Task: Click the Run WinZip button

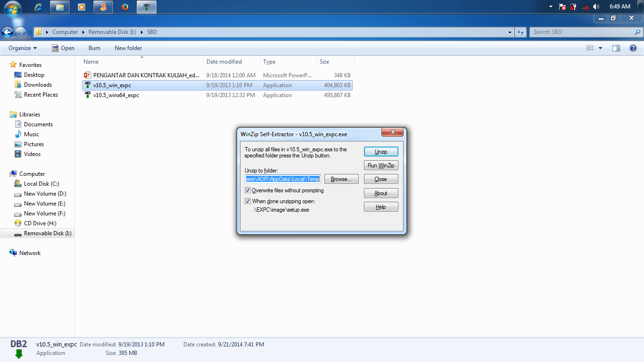Action: (381, 165)
